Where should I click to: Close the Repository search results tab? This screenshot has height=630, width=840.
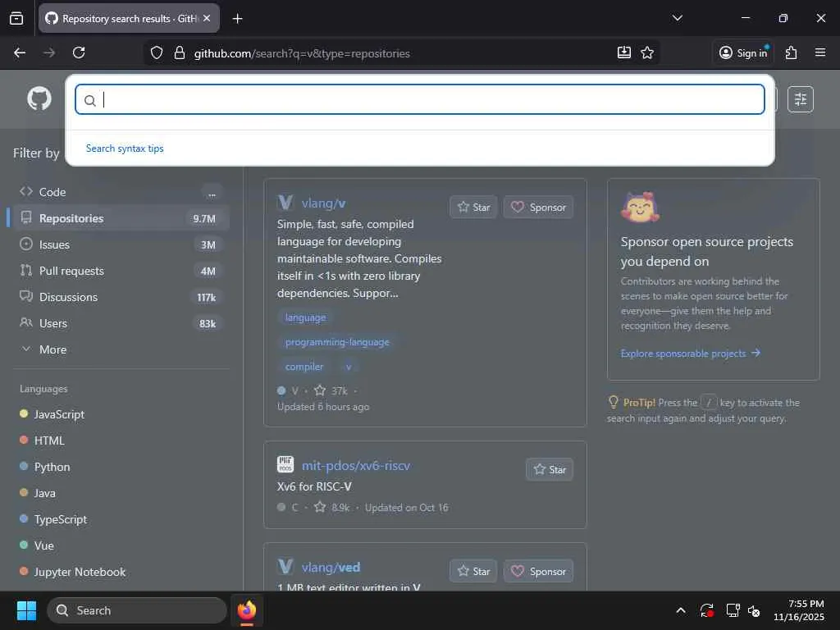pos(207,18)
